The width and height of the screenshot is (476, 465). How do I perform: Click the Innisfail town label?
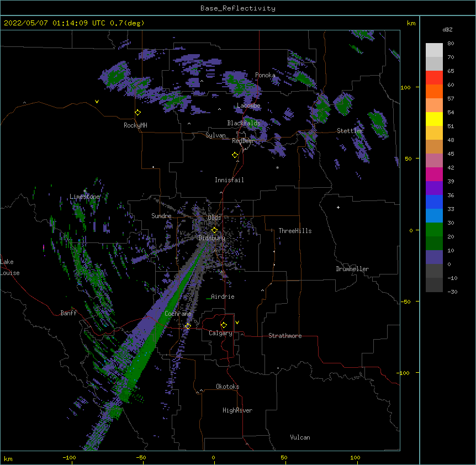(x=230, y=180)
